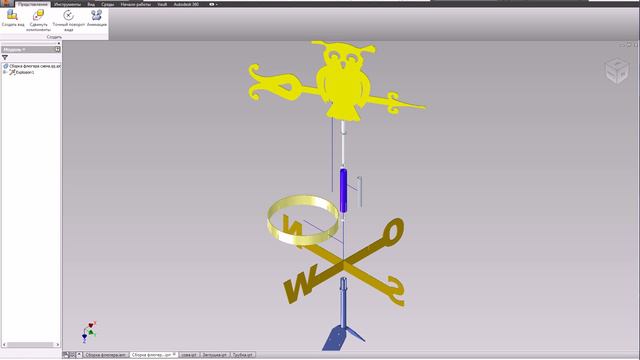Click the browser horizontal scrollbar thumb
The height and width of the screenshot is (360, 640).
(x=31, y=344)
